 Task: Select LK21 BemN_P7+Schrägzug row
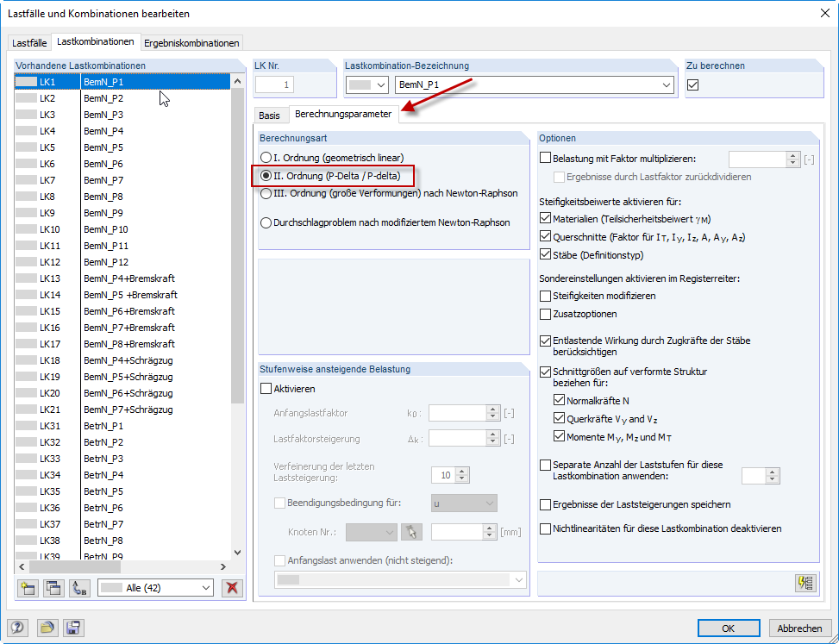(x=122, y=410)
